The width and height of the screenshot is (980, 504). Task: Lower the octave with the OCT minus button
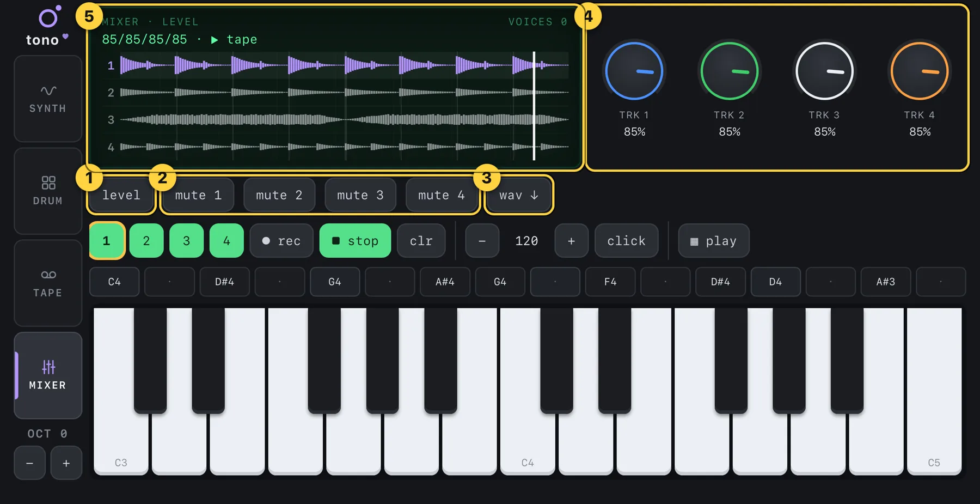[x=29, y=463]
